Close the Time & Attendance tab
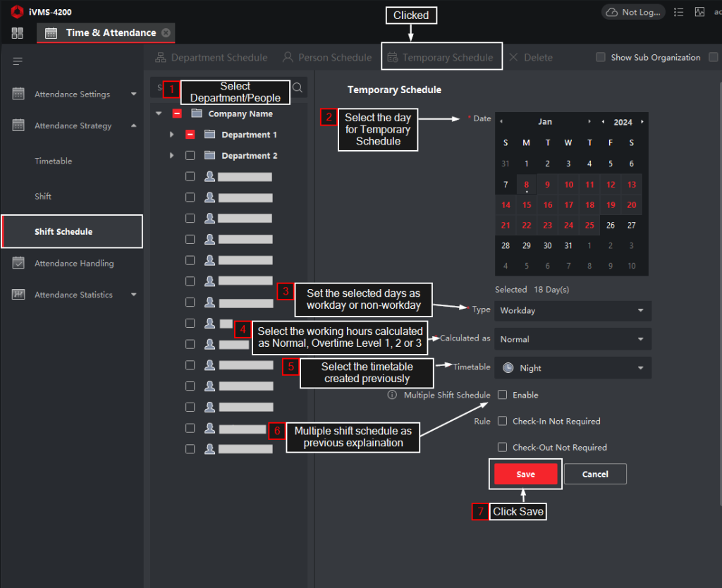This screenshot has width=722, height=588. [x=166, y=32]
